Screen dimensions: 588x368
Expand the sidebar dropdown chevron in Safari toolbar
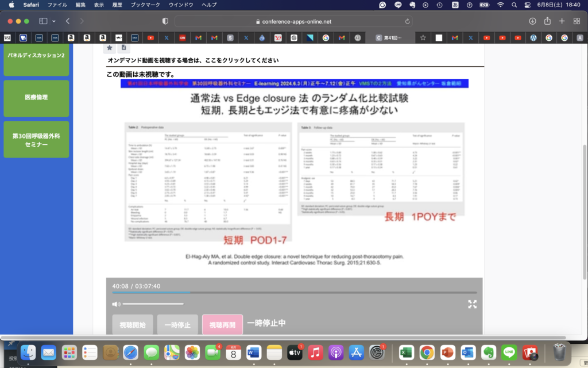click(x=54, y=21)
